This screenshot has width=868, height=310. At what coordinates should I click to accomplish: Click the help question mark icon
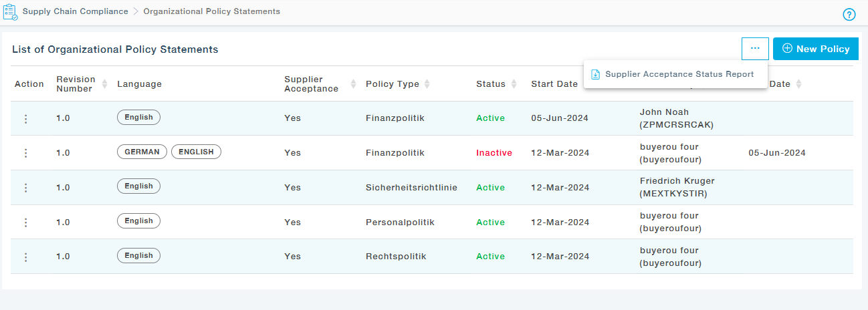(849, 15)
